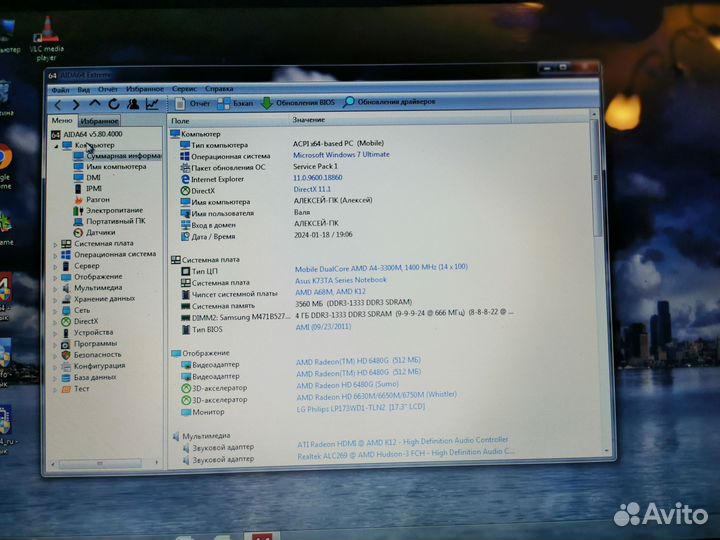Screen dimensions: 720x540
Task: Collapse the Компьютер tree node
Action: click(56, 146)
